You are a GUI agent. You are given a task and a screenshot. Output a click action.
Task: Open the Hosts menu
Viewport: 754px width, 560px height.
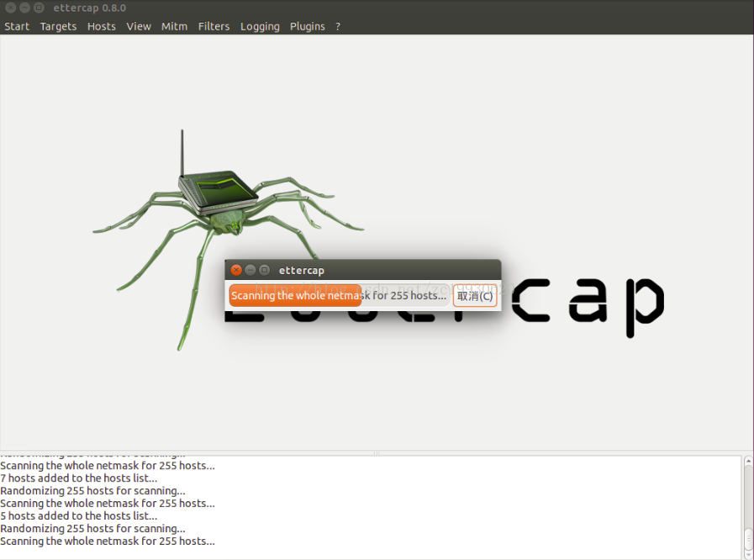click(x=102, y=26)
